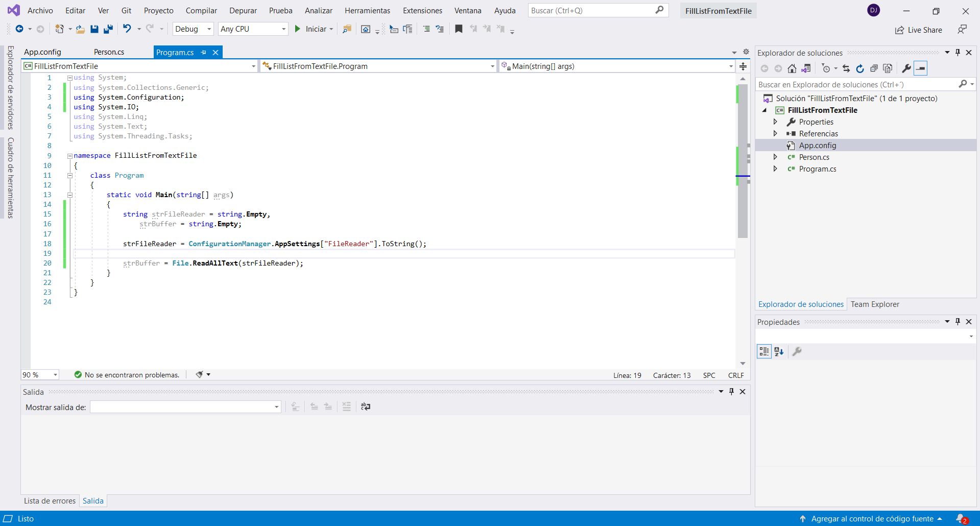Expand the Referencias tree node
The height and width of the screenshot is (526, 980).
tap(775, 134)
